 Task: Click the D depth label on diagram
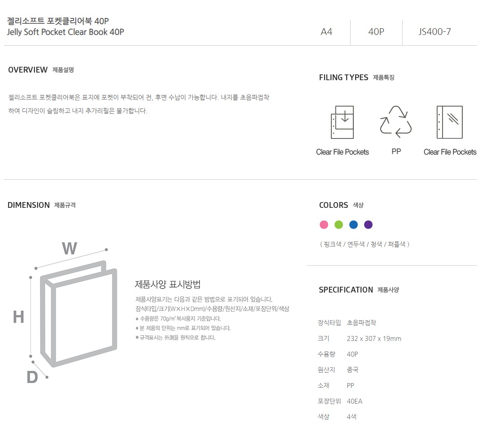(x=32, y=377)
